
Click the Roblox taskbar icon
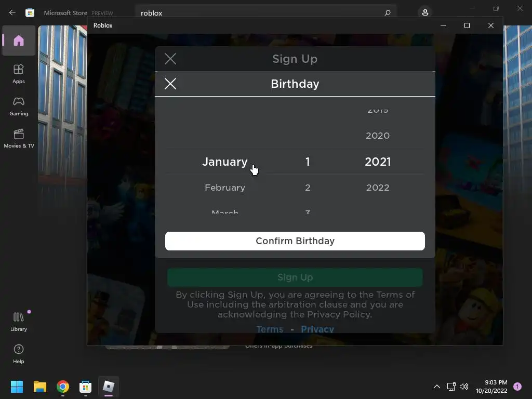(x=109, y=387)
